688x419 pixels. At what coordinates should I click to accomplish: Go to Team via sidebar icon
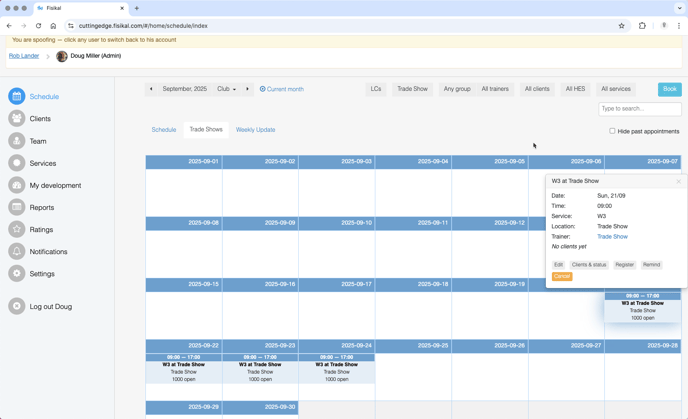point(17,141)
